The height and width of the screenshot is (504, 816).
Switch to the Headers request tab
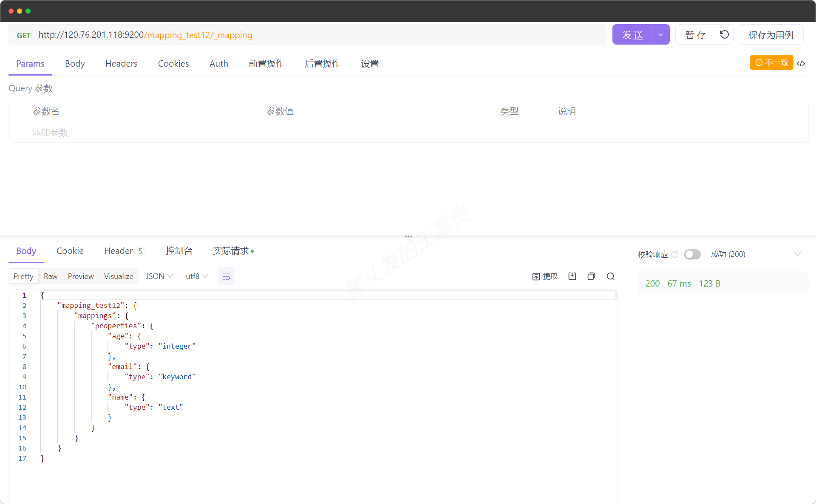pos(121,64)
